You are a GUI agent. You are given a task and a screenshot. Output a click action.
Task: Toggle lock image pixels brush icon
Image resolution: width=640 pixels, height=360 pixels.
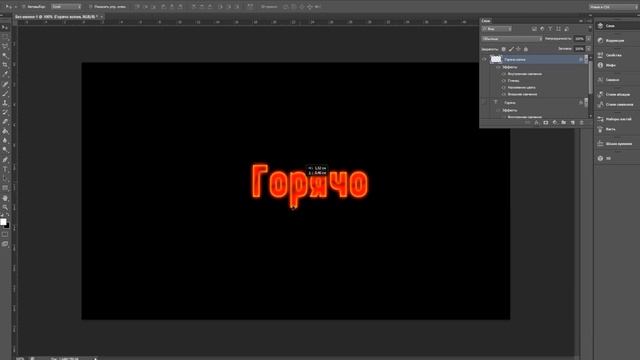[x=511, y=49]
